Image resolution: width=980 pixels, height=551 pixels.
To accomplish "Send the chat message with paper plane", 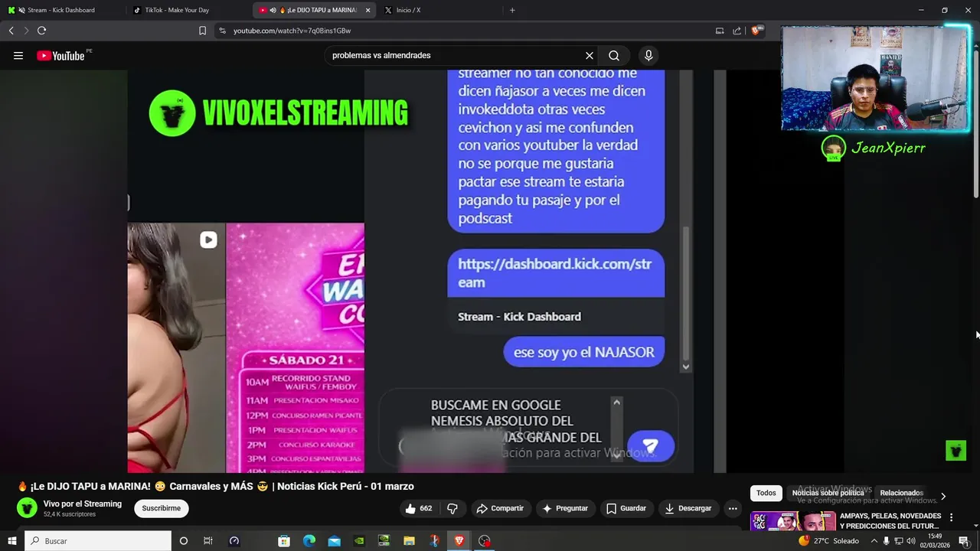I will (650, 446).
